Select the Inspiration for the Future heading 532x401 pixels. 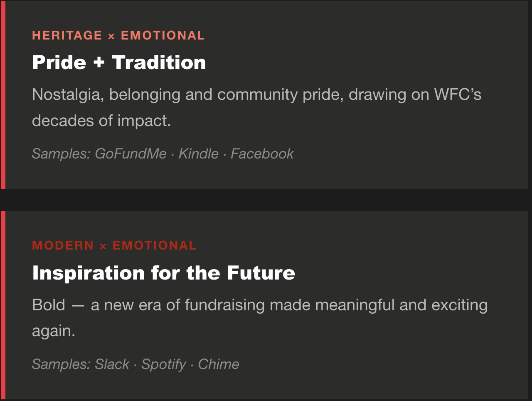pyautogui.click(x=164, y=273)
